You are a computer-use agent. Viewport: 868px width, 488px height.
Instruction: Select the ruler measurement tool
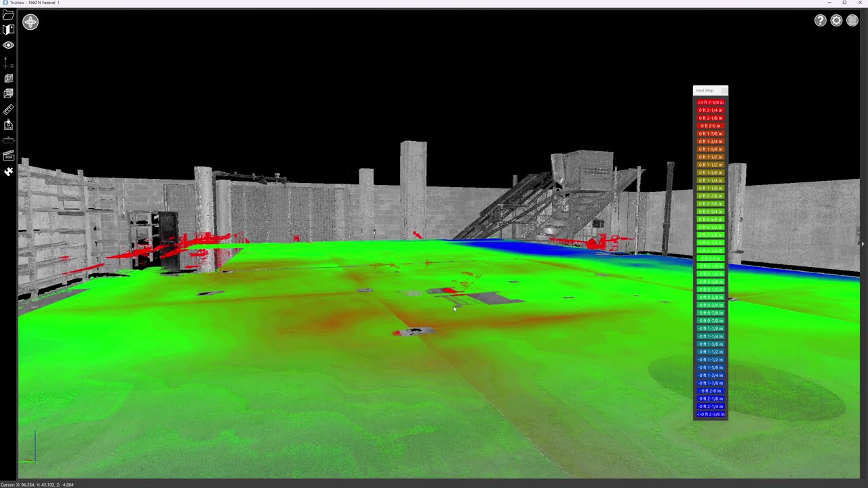[x=8, y=109]
